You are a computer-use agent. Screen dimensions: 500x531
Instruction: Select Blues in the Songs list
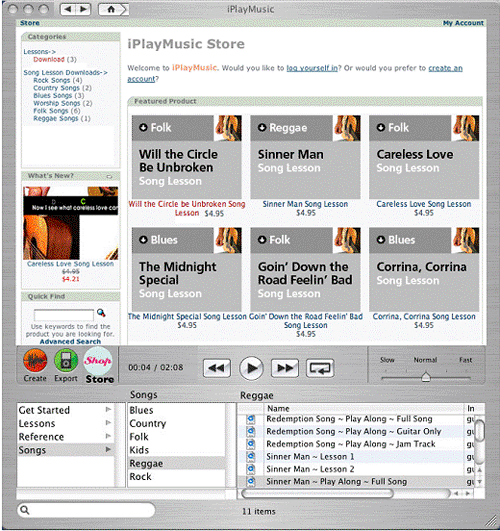tap(141, 410)
